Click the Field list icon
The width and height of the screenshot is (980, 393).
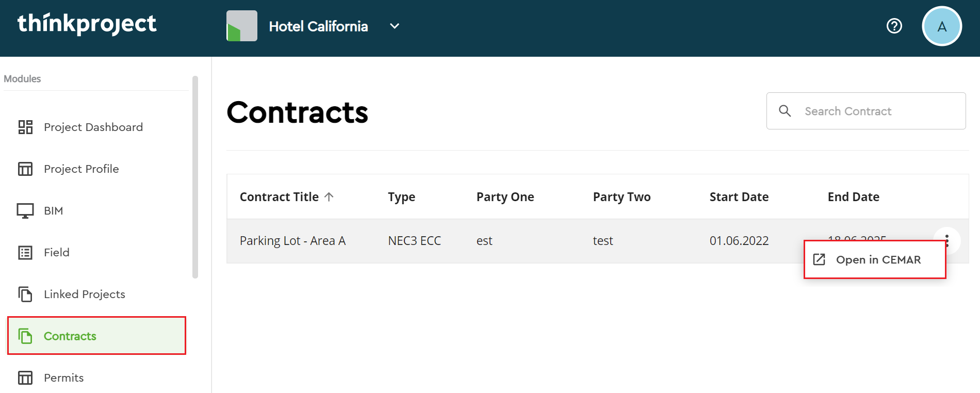(25, 252)
